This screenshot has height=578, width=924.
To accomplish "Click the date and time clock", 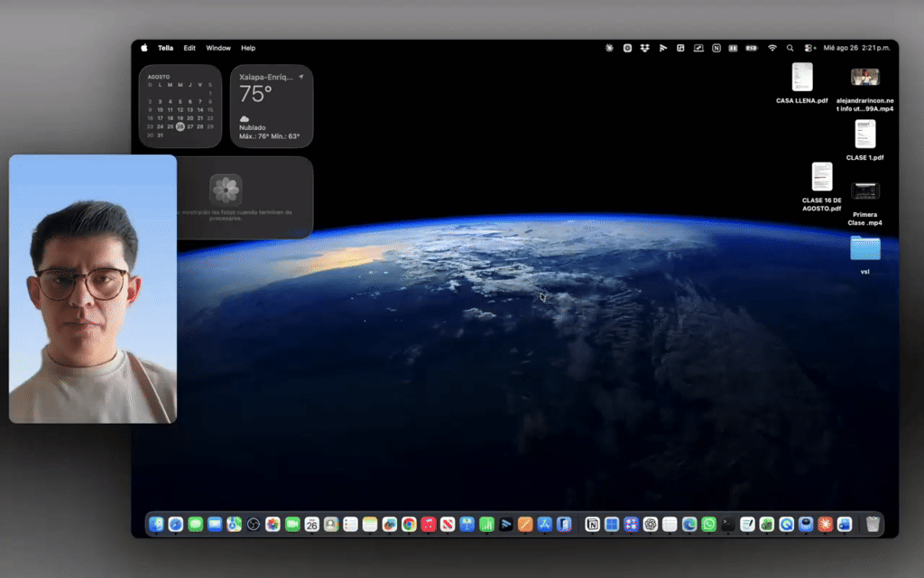I will click(856, 49).
